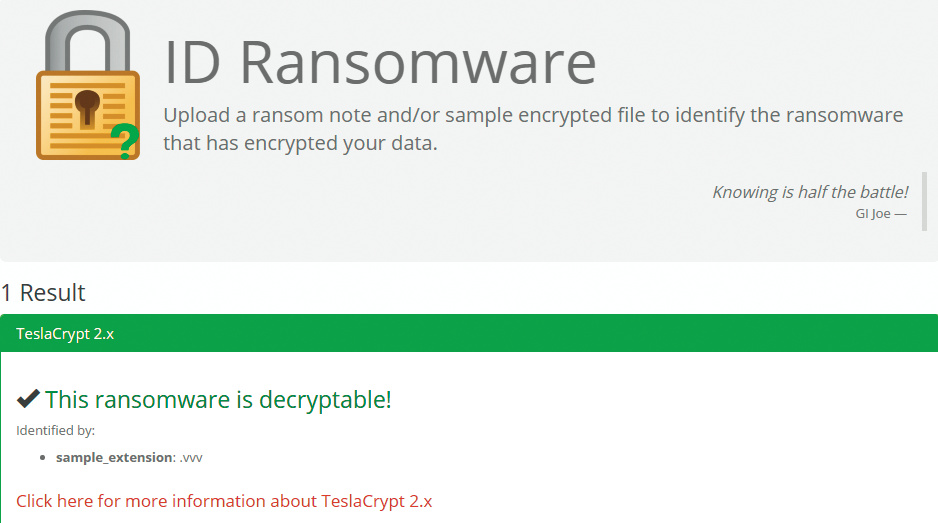Click the black checkmark beside the decryptable message

pos(28,400)
